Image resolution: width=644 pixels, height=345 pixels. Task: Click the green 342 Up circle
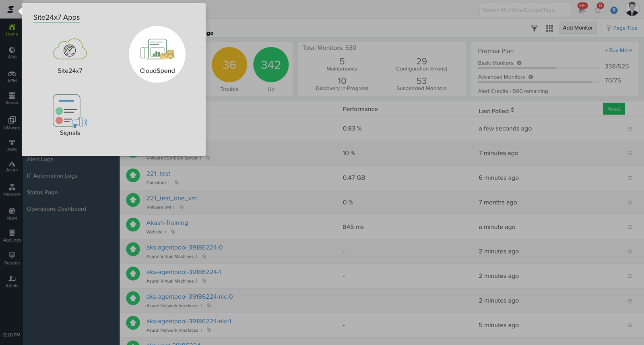271,65
